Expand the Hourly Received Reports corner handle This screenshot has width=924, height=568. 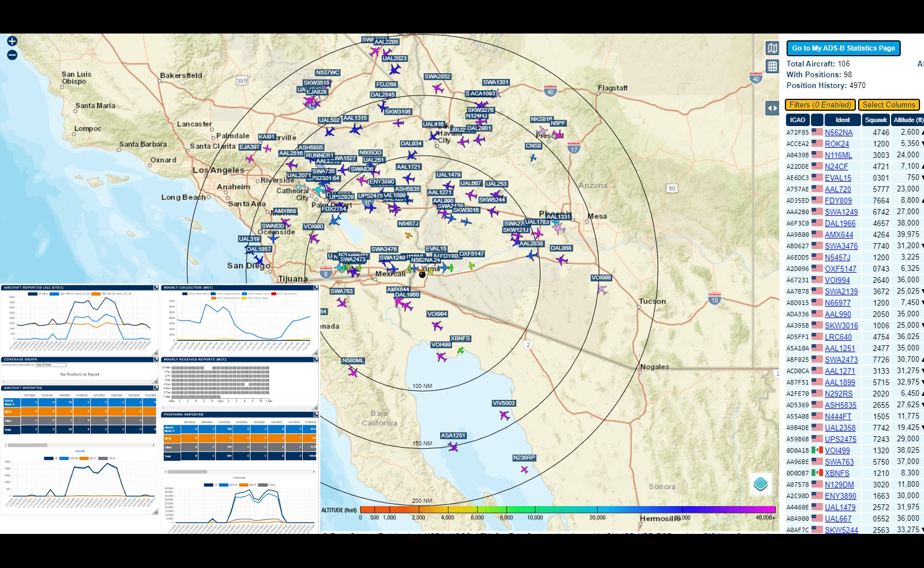point(316,407)
